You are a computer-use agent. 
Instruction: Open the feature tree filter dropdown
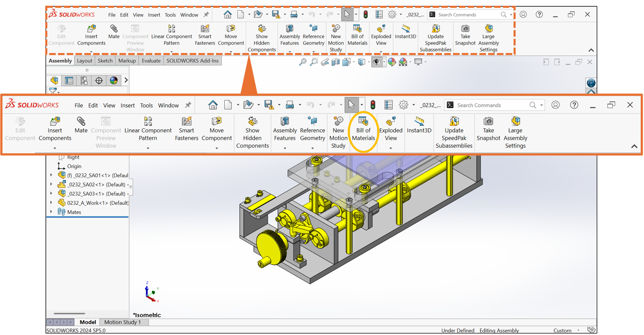coord(54,91)
